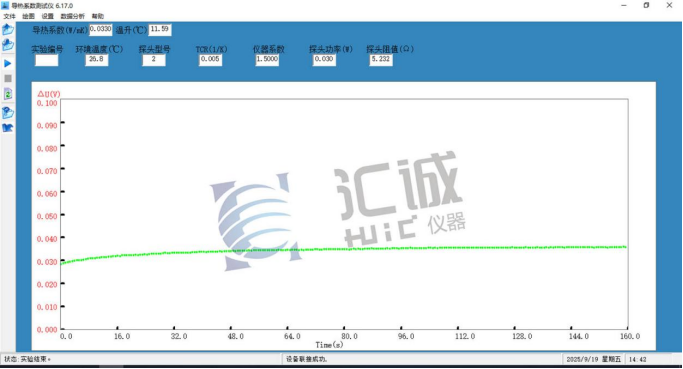Viewport: 683px width, 369px height.
Task: Click the 实验编号 input field
Action: point(47,60)
